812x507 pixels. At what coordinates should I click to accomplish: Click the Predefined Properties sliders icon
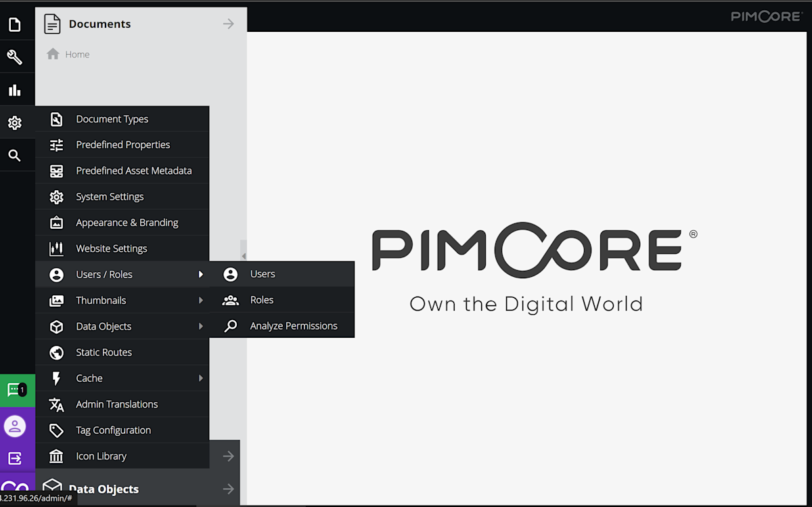(57, 145)
